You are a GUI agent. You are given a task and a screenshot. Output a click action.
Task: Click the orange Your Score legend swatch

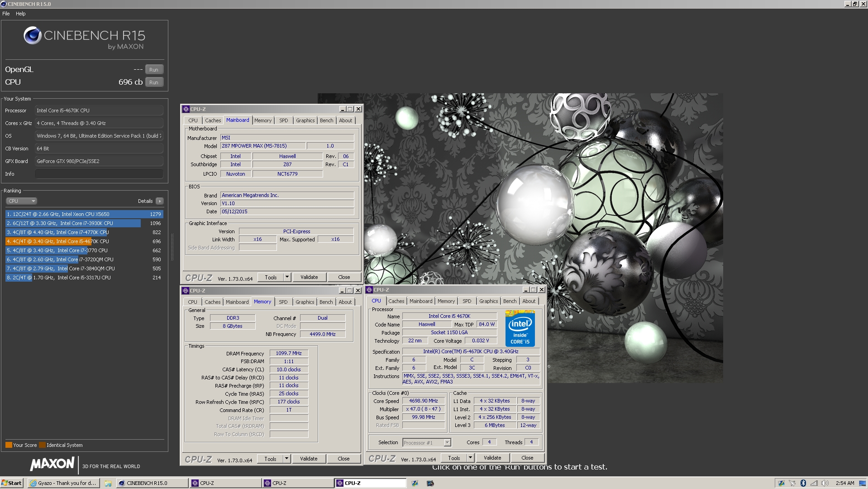[x=9, y=445]
